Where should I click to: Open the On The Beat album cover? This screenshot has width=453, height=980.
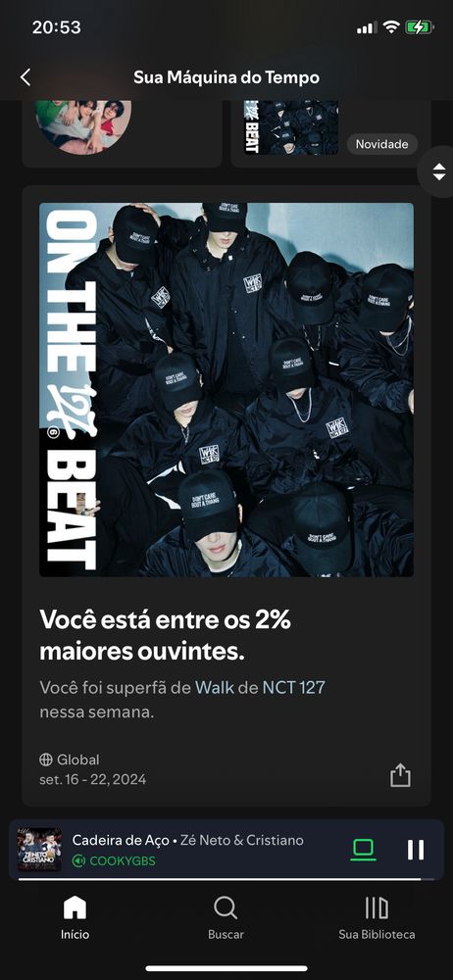coord(226,389)
